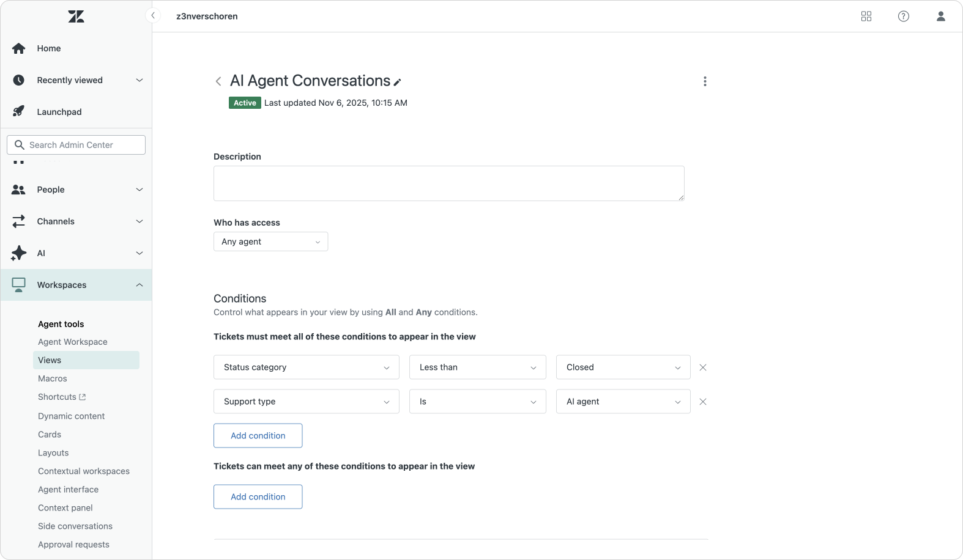Click into the Description text area
Screen dimensions: 963x560
(448, 183)
